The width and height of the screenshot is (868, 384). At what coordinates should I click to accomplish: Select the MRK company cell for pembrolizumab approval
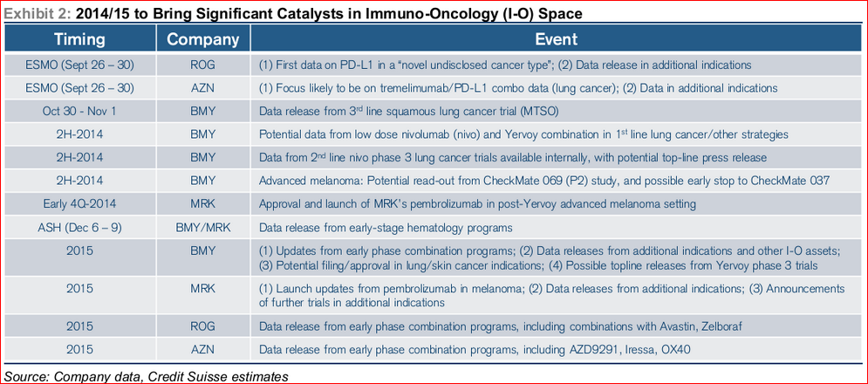[203, 204]
